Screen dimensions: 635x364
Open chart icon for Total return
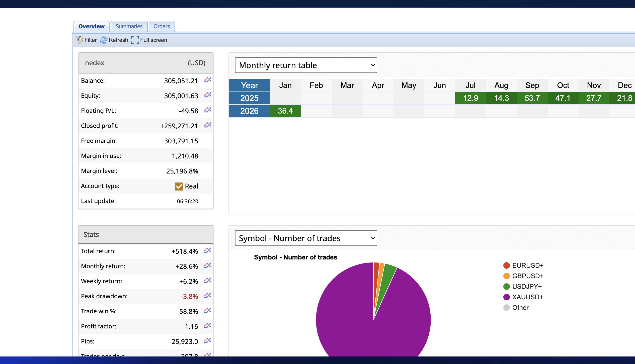(x=207, y=250)
